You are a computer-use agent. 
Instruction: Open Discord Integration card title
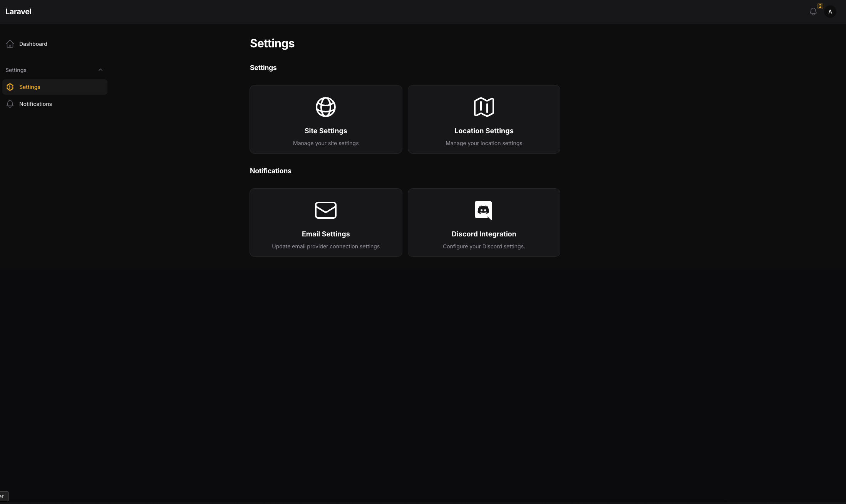tap(484, 234)
